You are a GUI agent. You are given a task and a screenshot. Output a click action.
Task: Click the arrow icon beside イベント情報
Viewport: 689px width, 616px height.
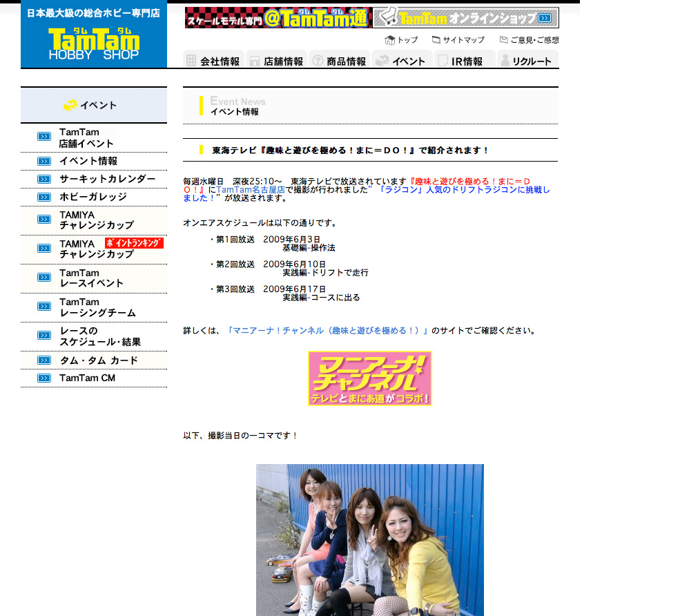pos(44,162)
